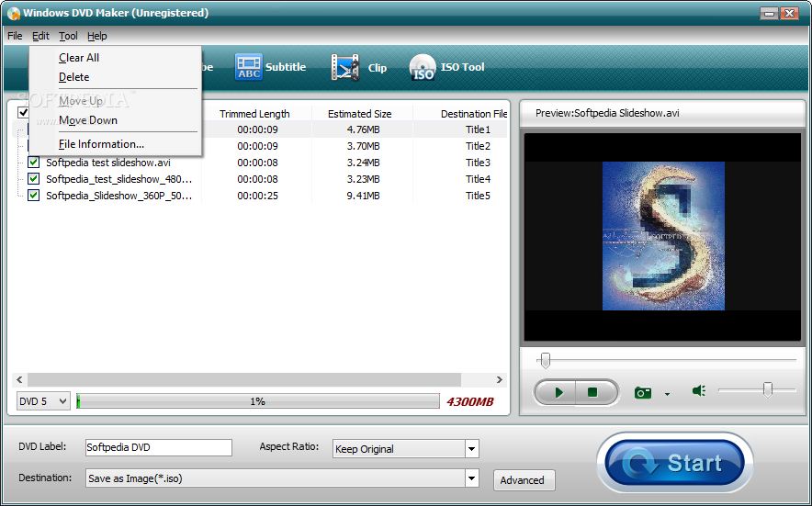812x506 pixels.
Task: Open the Tool menu
Action: tap(68, 36)
